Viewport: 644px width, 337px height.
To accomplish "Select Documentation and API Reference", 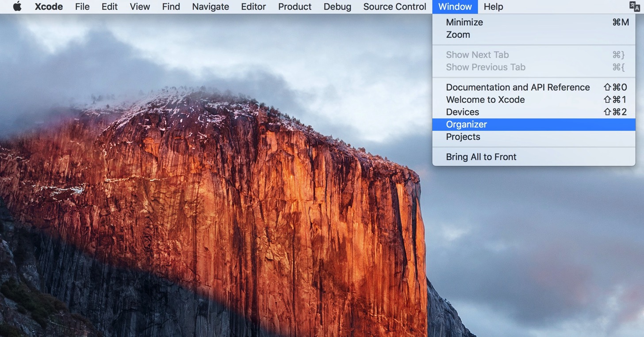I will 534,87.
